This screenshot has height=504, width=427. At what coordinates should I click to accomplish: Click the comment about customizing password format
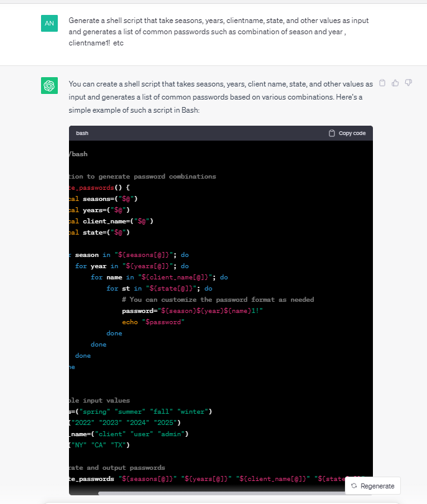[218, 299]
